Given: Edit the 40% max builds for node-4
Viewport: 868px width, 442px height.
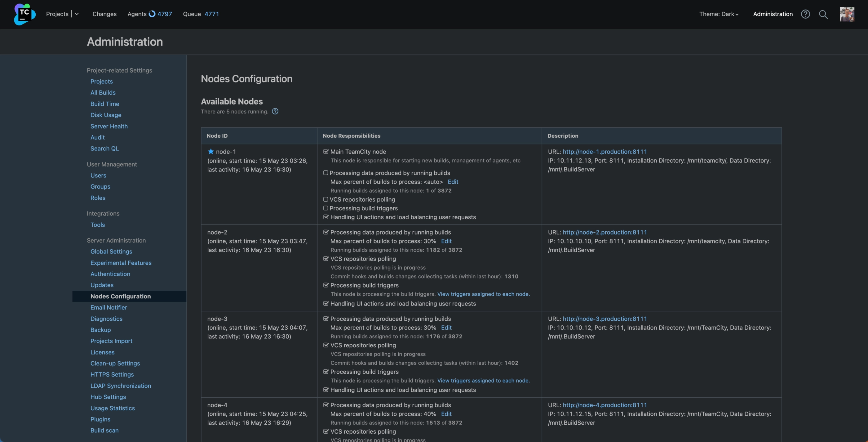Looking at the screenshot, I should pyautogui.click(x=446, y=414).
